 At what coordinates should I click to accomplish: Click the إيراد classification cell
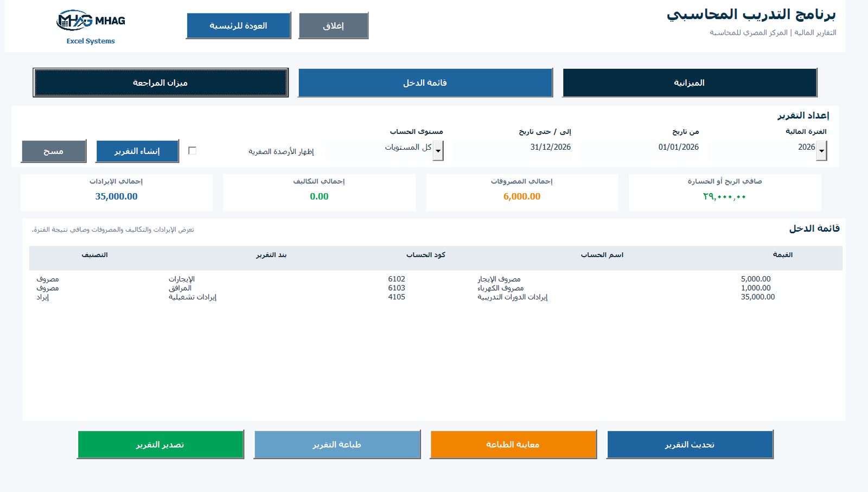coord(43,297)
